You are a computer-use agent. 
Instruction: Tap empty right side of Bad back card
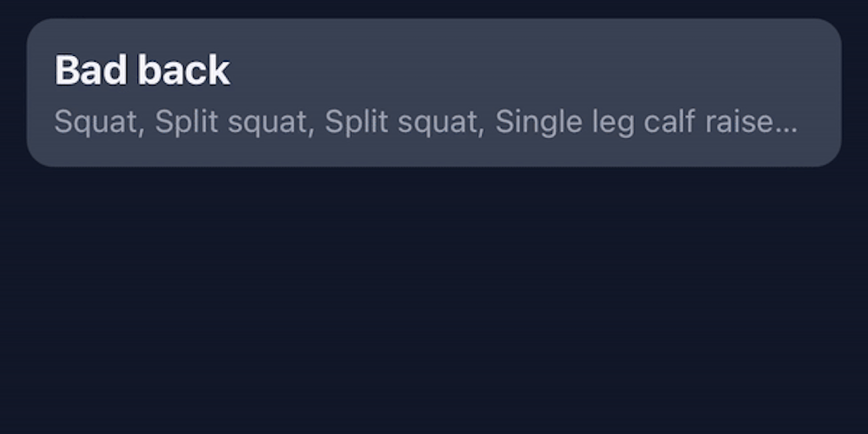[818, 92]
